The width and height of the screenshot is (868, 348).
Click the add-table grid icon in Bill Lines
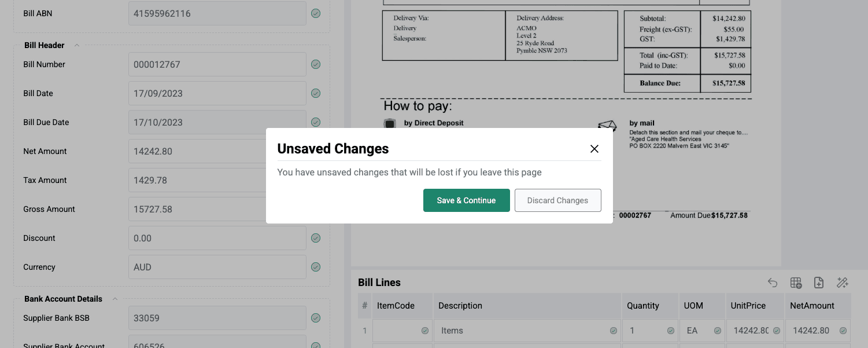pos(796,283)
